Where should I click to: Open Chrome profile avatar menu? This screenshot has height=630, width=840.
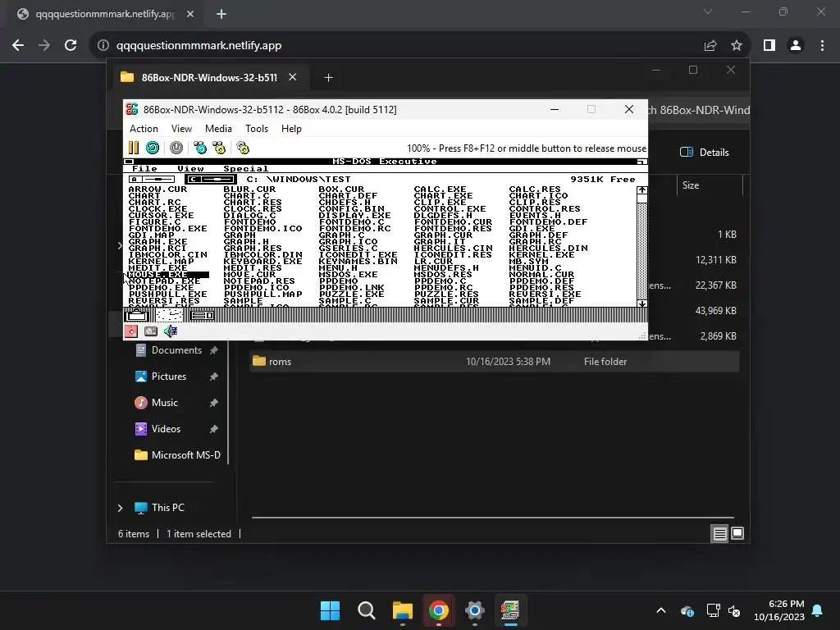tap(796, 46)
